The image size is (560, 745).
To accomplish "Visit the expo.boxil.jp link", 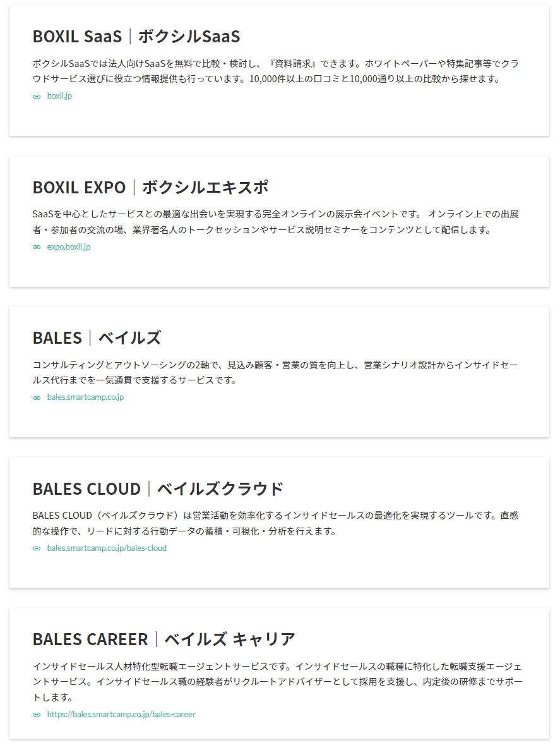I will [69, 247].
